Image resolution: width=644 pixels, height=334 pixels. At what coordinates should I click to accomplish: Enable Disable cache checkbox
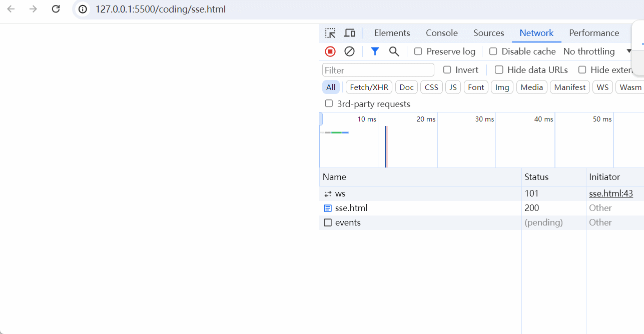tap(493, 51)
